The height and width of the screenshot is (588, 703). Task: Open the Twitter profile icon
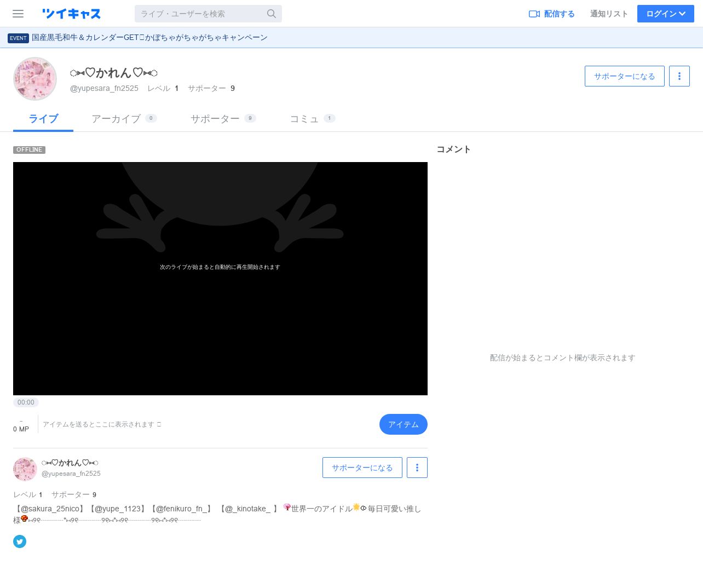(20, 541)
